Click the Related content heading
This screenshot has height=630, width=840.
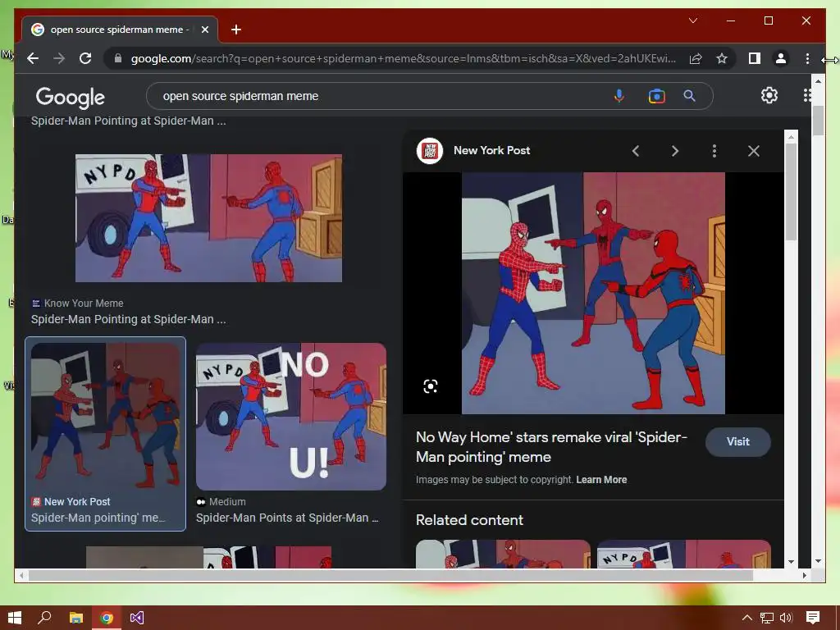point(469,520)
